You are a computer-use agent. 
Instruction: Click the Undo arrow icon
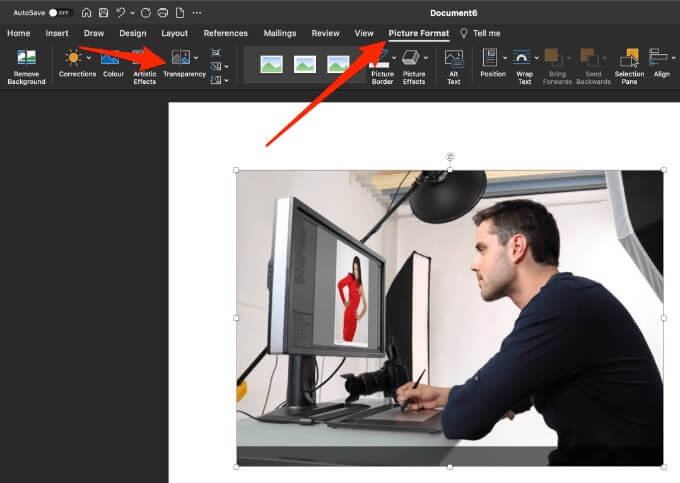(121, 13)
